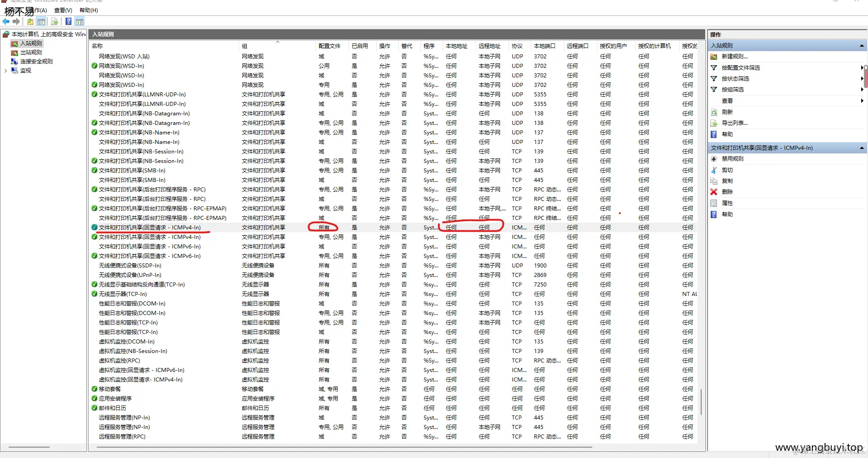
Task: Sort by the 远程地址 column header
Action: click(492, 46)
